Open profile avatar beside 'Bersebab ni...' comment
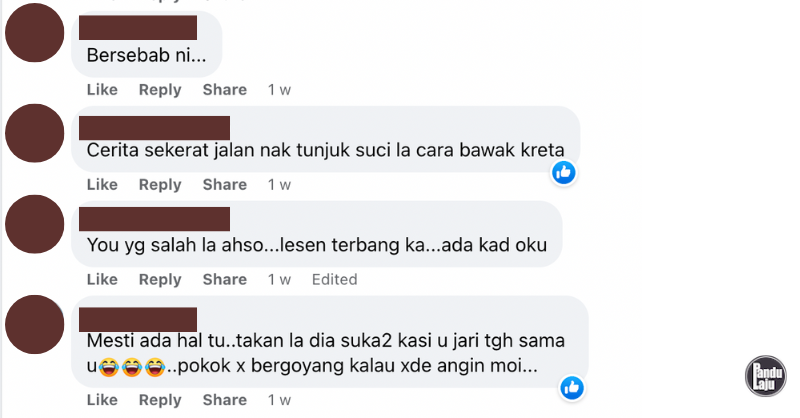This screenshot has height=418, width=800. pyautogui.click(x=35, y=33)
